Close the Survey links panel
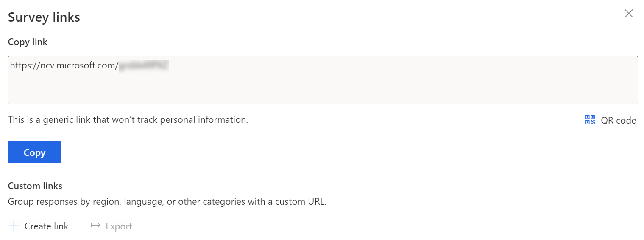Image resolution: width=644 pixels, height=240 pixels. pyautogui.click(x=629, y=14)
